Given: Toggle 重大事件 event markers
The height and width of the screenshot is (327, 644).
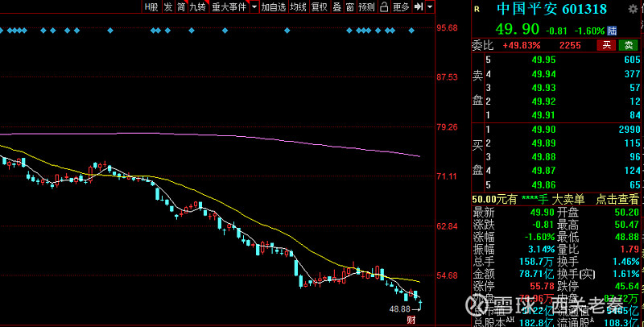Looking at the screenshot, I should coord(229,6).
